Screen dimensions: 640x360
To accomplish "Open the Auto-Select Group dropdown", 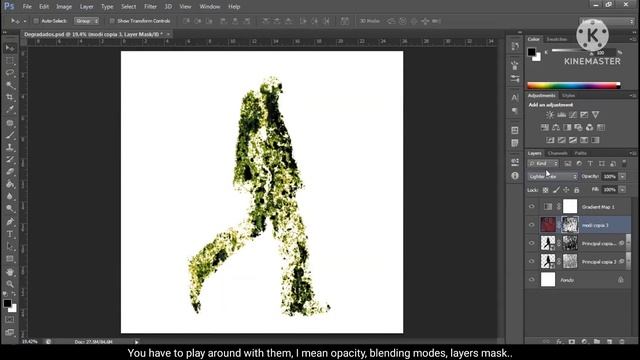I will click(x=86, y=21).
